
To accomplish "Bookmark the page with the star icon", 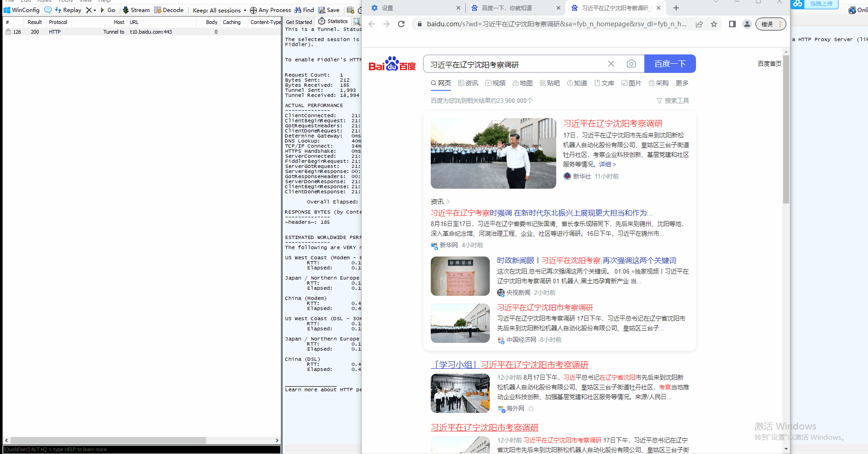I will (714, 24).
